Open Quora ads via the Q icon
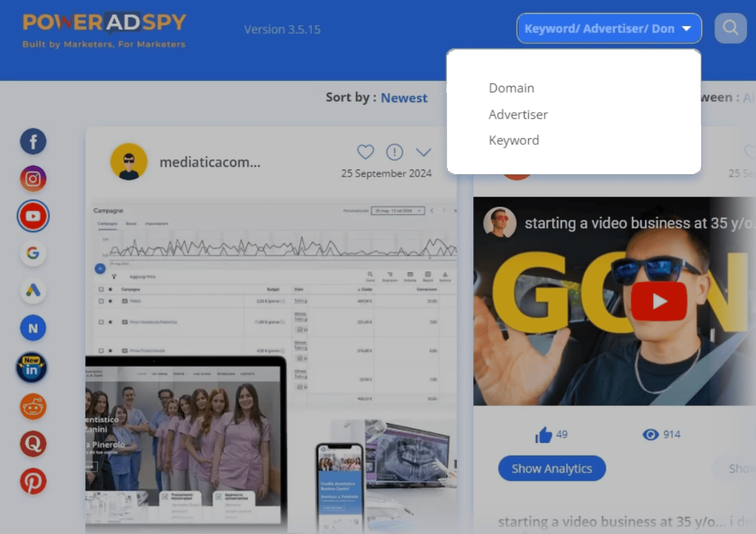This screenshot has width=756, height=534. coord(33,444)
